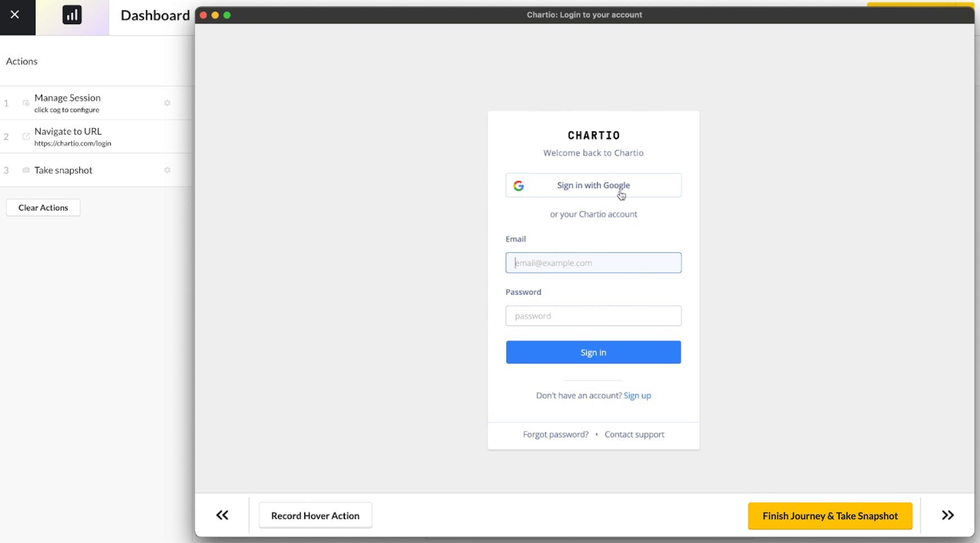
Task: Click the CHARTIO logo text
Action: (594, 135)
